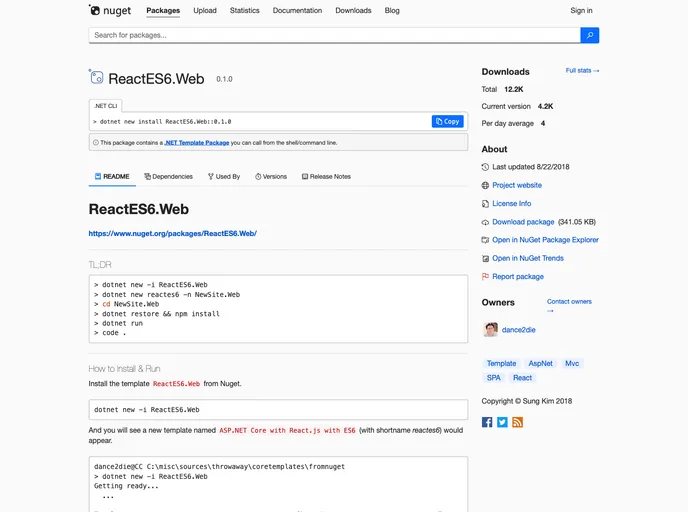Open dance2die owner profile link
The width and height of the screenshot is (688, 512).
[519, 330]
